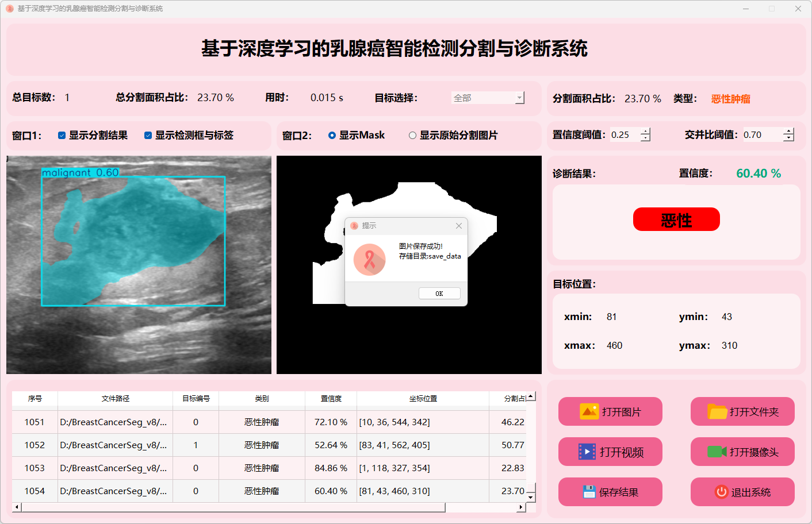Viewport: 812px width, 524px height.
Task: Select table row with 序号 1052
Action: (269, 445)
